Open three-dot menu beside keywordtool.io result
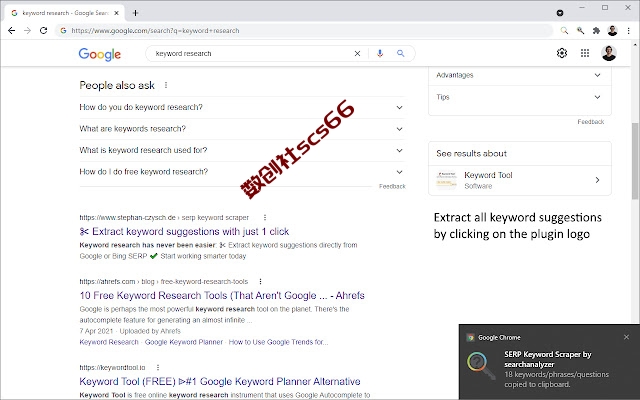640x400 pixels. point(158,367)
